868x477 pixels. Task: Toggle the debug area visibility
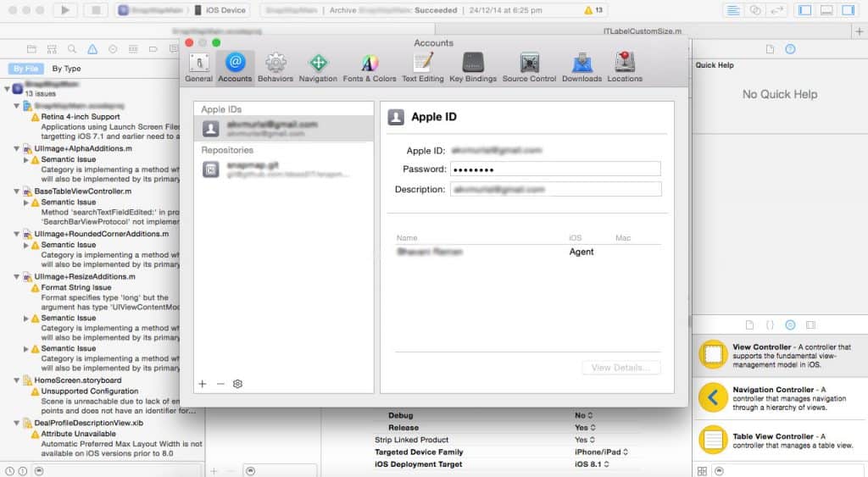(826, 10)
